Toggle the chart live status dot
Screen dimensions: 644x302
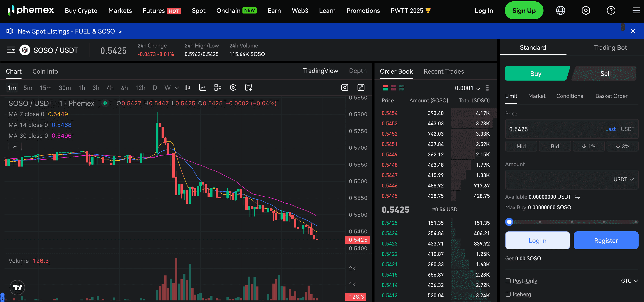click(105, 103)
